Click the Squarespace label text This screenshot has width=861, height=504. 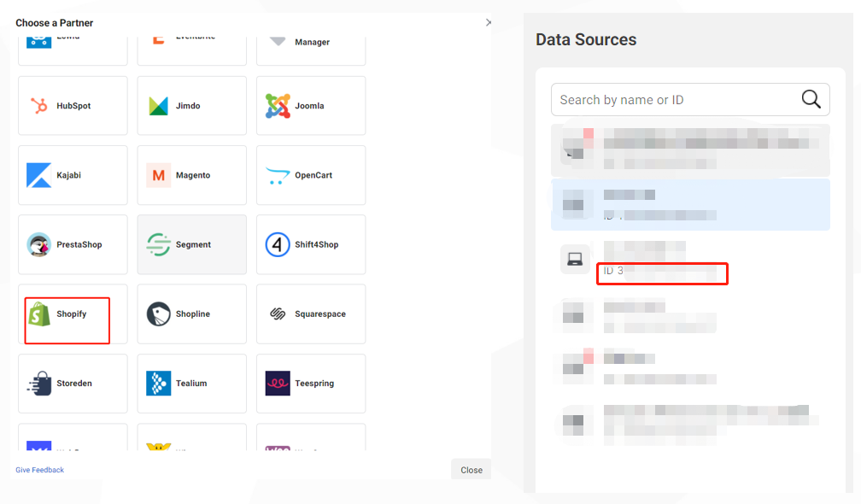click(320, 314)
